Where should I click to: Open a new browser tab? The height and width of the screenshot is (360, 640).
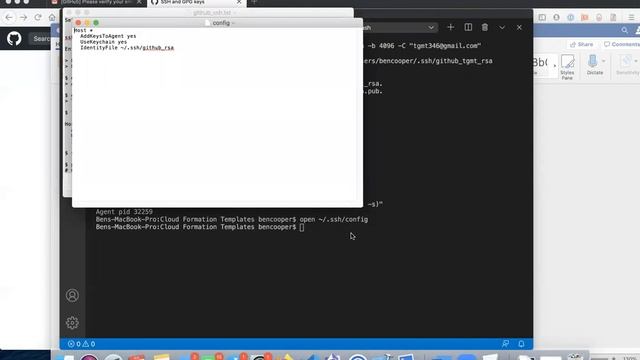point(254,2)
